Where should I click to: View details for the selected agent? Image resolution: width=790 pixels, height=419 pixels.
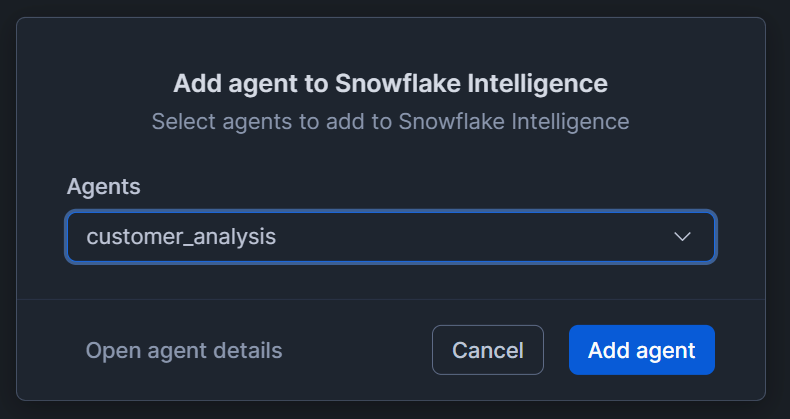click(x=184, y=350)
